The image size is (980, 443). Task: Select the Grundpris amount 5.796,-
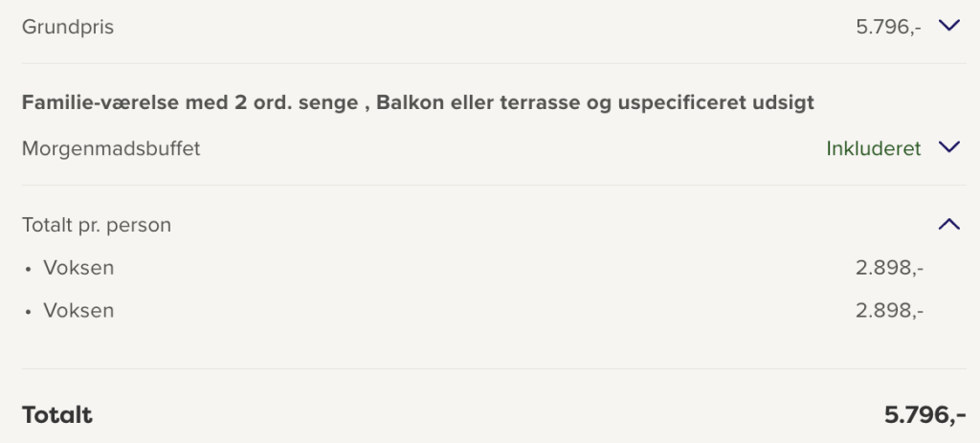tap(888, 27)
